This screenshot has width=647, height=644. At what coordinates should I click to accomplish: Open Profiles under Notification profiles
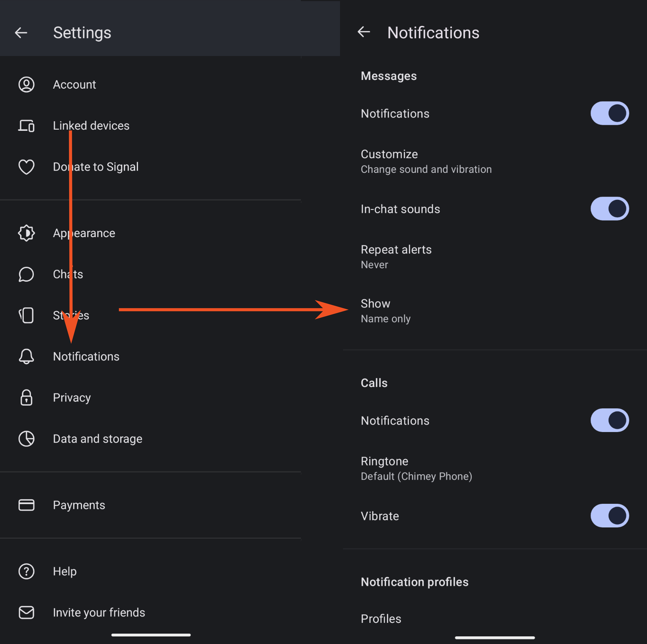(x=381, y=619)
